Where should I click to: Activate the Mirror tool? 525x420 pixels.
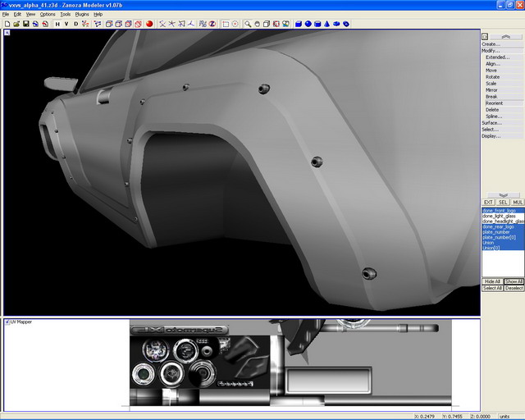point(504,90)
